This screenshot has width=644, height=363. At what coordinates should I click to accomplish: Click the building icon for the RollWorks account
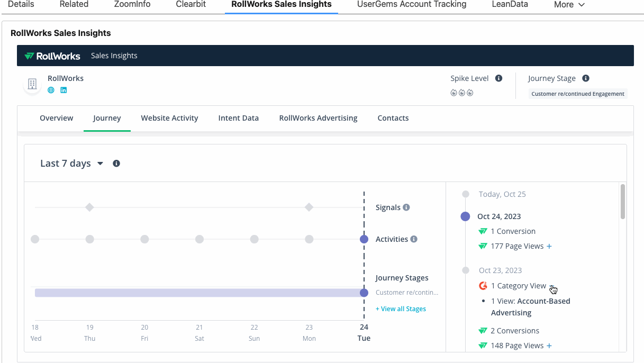(x=32, y=84)
